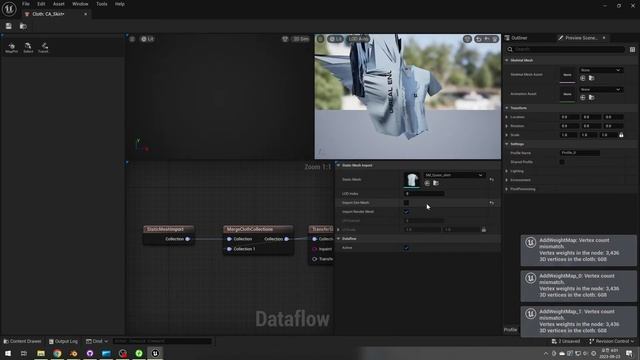This screenshot has height=360, width=640.
Task: Toggle the UV scale lock icon
Action: (484, 230)
